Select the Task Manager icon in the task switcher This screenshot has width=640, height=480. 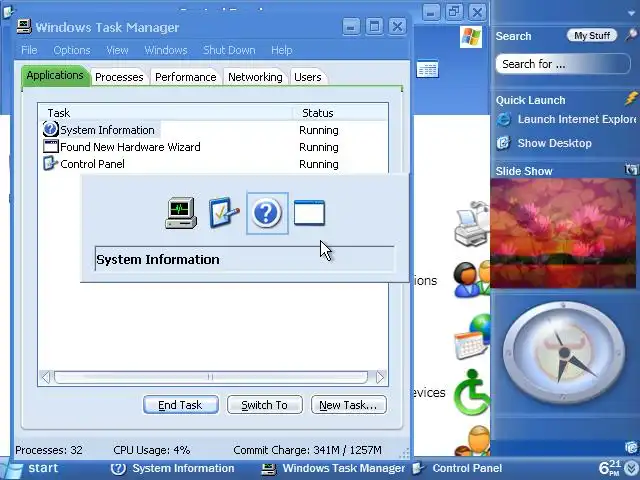(x=181, y=213)
